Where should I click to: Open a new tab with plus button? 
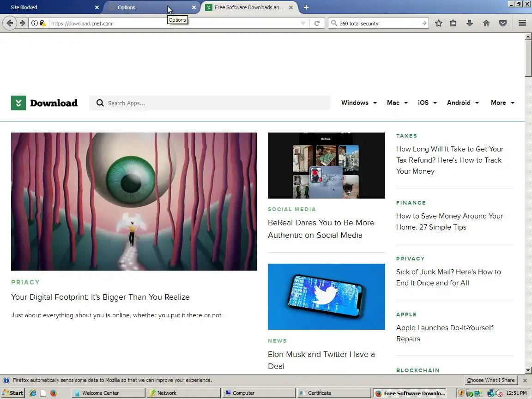coord(306,7)
